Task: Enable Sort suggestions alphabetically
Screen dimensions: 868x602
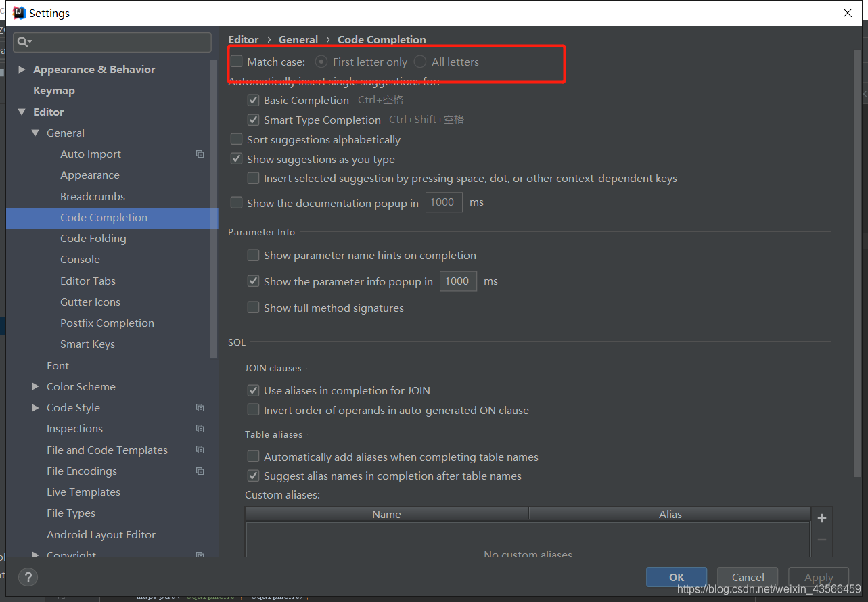Action: pos(236,139)
